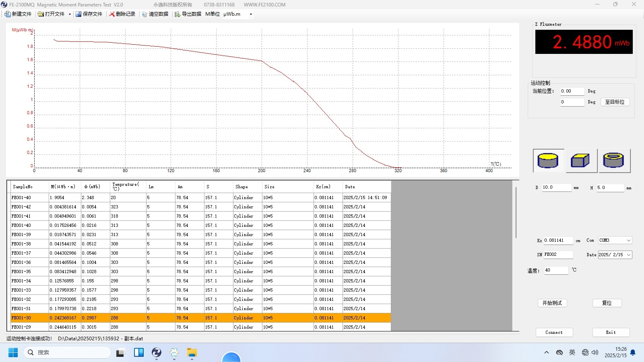644x362 pixels.
Task: Expand the Open File dropdown arrow
Action: click(x=70, y=14)
